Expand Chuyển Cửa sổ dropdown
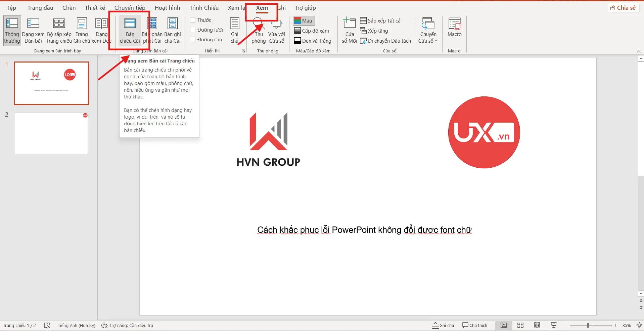644x331 pixels. click(x=428, y=37)
